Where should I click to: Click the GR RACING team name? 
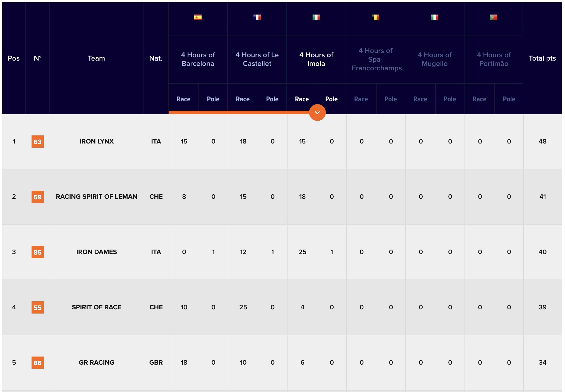[97, 362]
